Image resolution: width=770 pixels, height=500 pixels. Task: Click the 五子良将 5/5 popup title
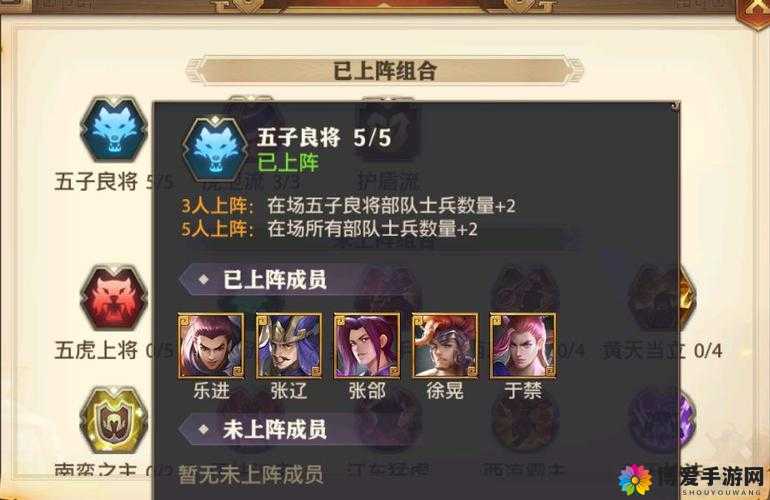[324, 138]
